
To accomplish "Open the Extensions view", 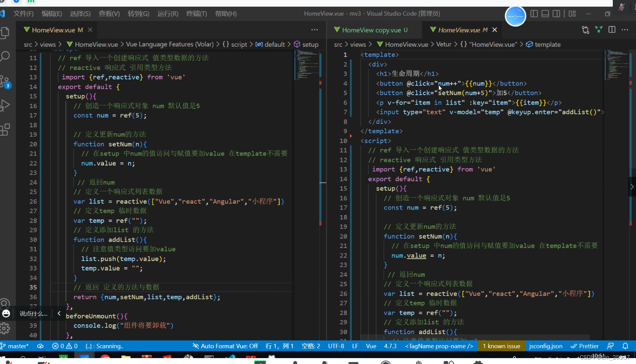I will click(5, 129).
